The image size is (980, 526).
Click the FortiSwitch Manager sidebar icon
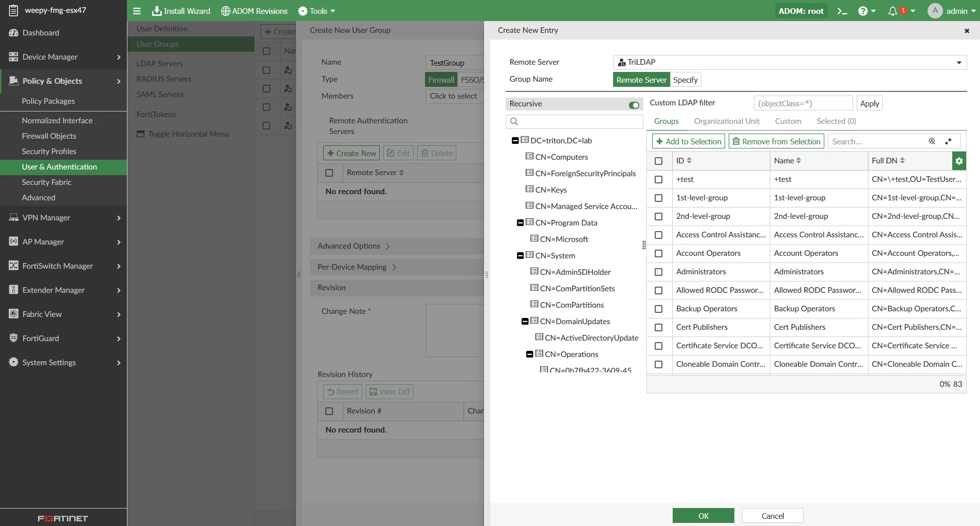coord(13,266)
